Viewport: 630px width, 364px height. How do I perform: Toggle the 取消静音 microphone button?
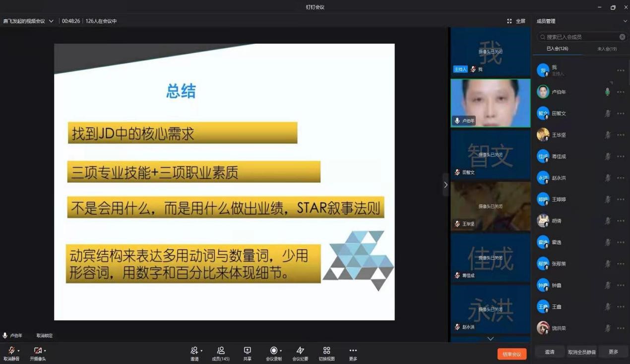(11, 351)
